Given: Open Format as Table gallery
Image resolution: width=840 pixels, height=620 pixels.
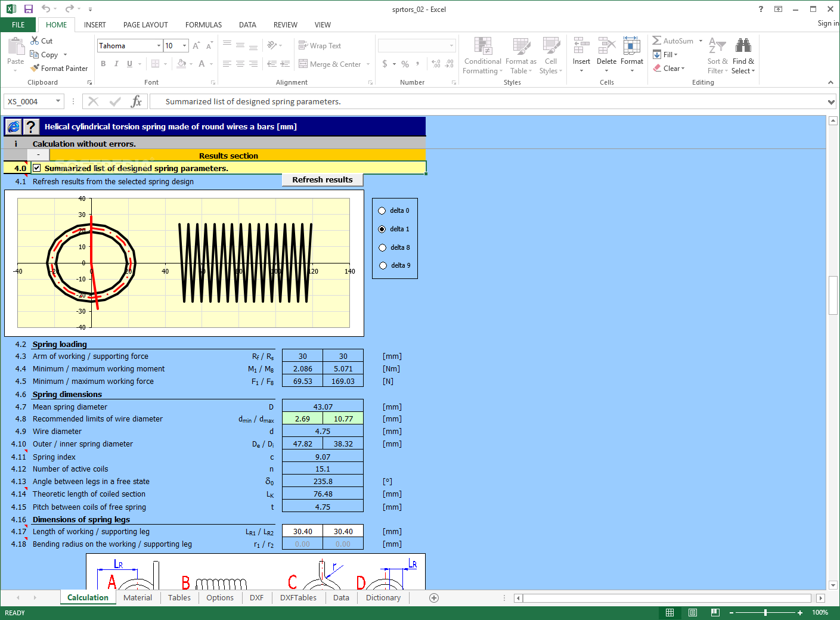Looking at the screenshot, I should point(521,56).
